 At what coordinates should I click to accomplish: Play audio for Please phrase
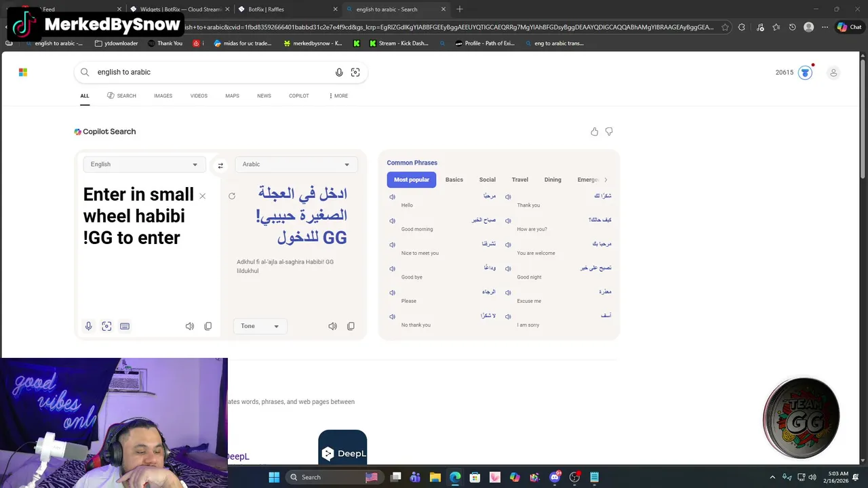click(x=392, y=293)
